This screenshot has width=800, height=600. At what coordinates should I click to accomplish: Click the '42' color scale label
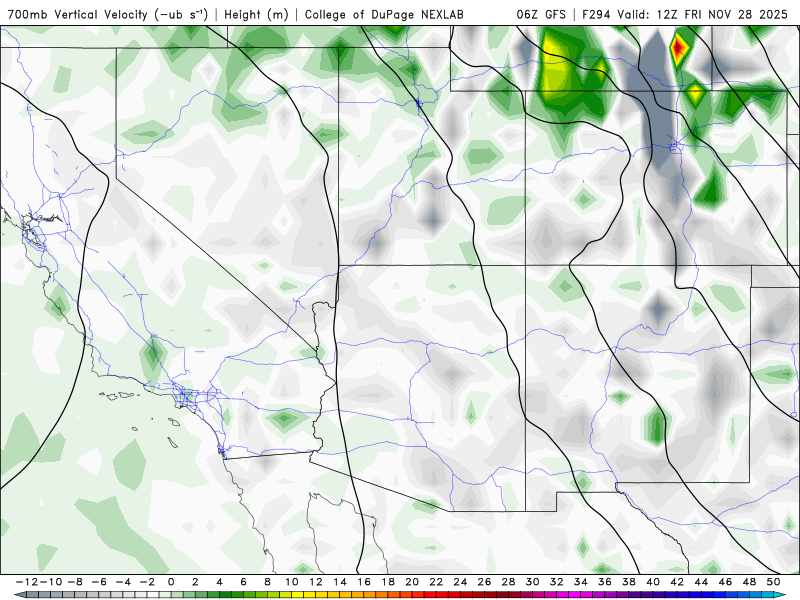click(677, 582)
